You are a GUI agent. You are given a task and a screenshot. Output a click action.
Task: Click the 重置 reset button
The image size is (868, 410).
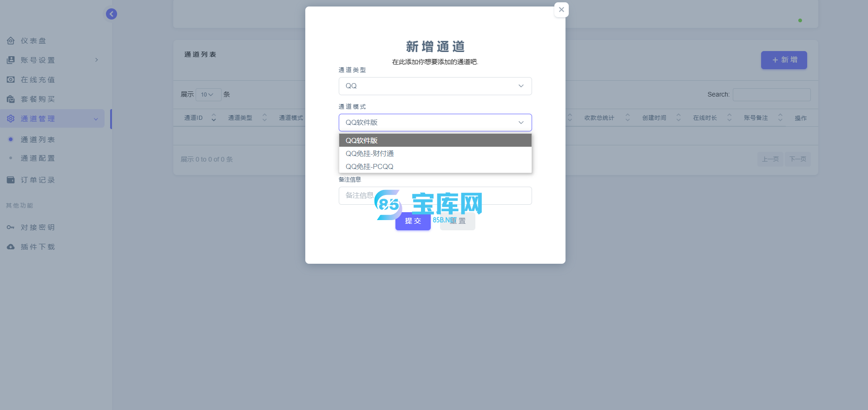[458, 221]
